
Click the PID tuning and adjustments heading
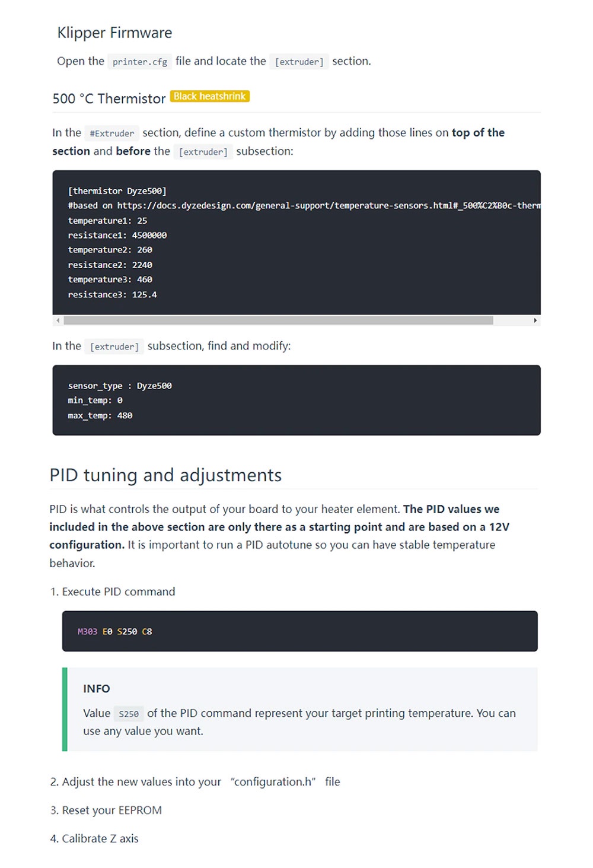(x=165, y=475)
